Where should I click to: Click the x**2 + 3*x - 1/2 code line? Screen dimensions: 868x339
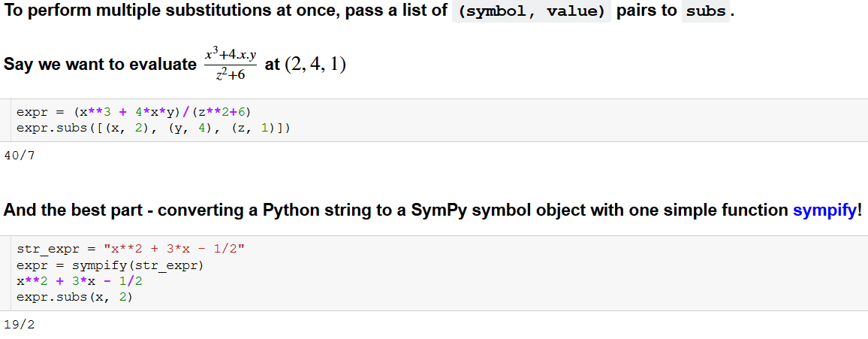(x=80, y=281)
